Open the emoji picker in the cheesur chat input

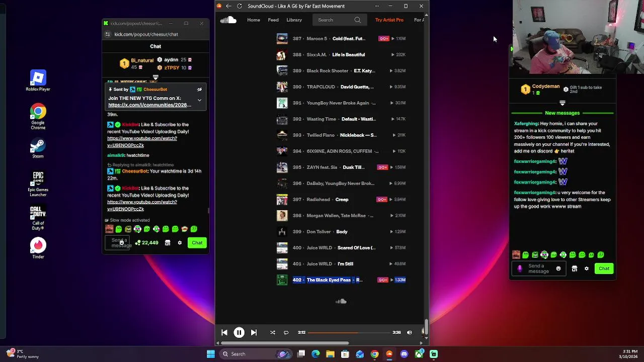click(x=122, y=242)
